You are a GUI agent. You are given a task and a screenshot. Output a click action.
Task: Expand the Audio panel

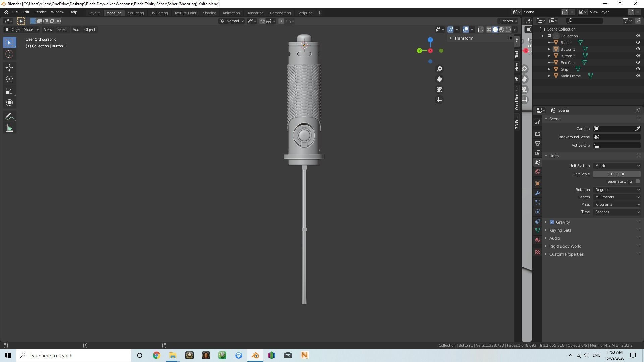554,238
